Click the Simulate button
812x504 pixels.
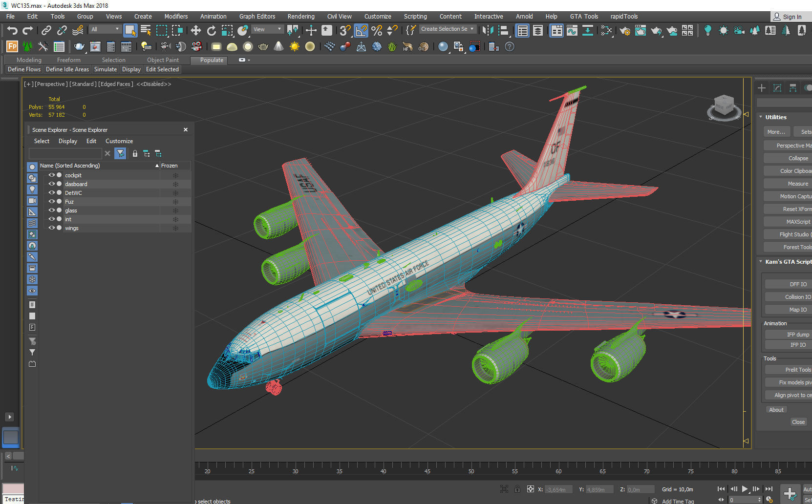click(x=106, y=69)
